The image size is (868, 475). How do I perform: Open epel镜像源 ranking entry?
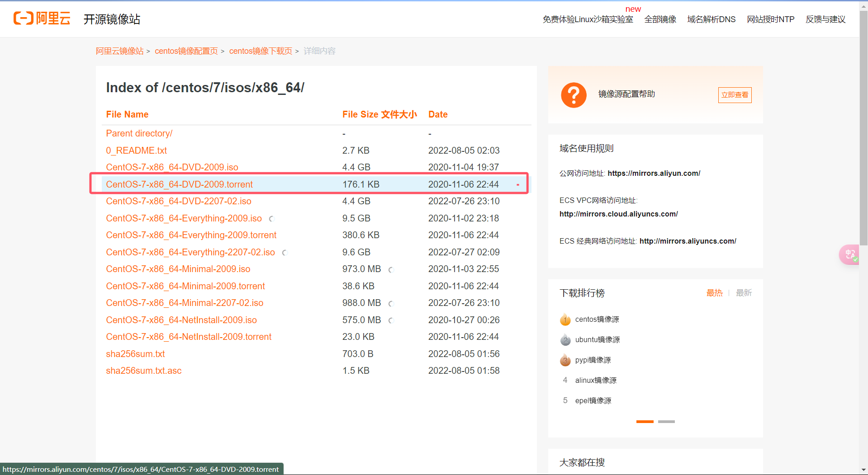coord(593,401)
